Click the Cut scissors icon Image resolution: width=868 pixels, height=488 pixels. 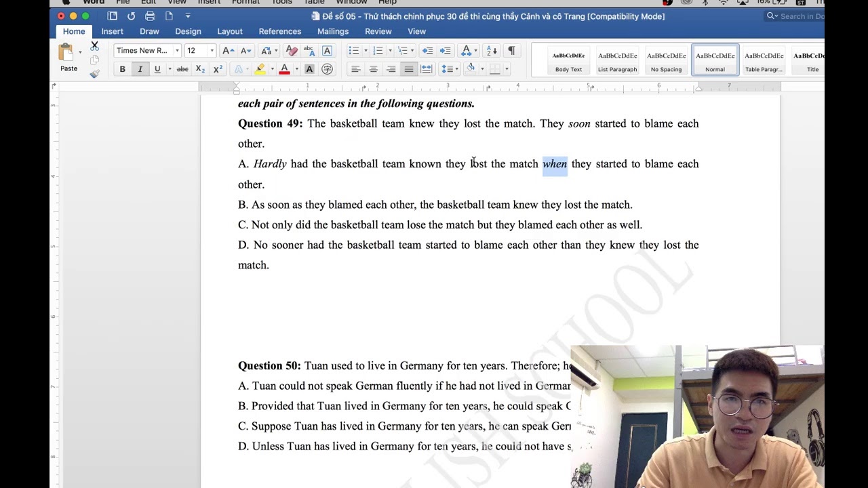pos(94,46)
